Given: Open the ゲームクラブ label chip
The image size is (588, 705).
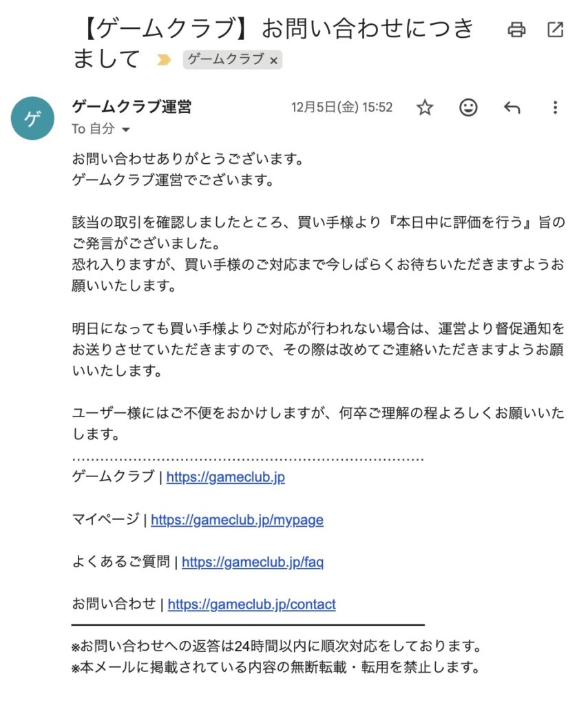Looking at the screenshot, I should [x=226, y=60].
